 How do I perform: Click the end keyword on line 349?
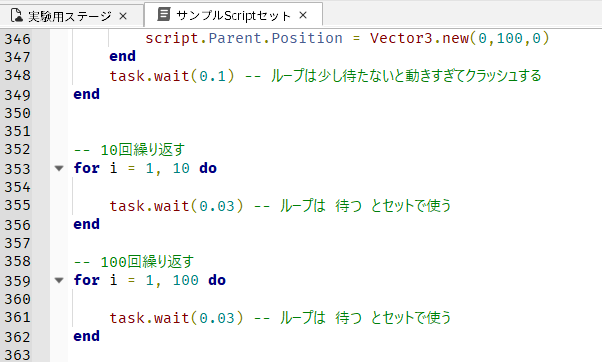[x=86, y=94]
